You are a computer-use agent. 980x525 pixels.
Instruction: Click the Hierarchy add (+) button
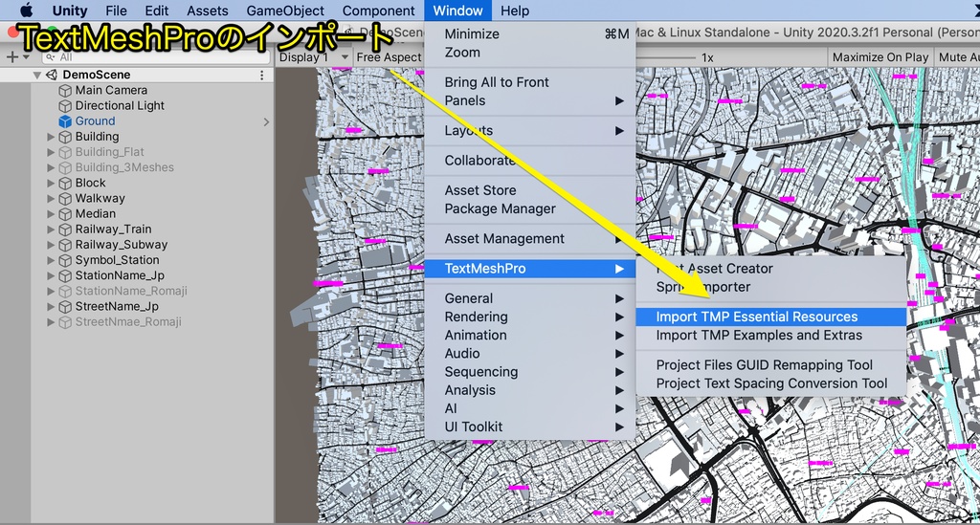(11, 57)
